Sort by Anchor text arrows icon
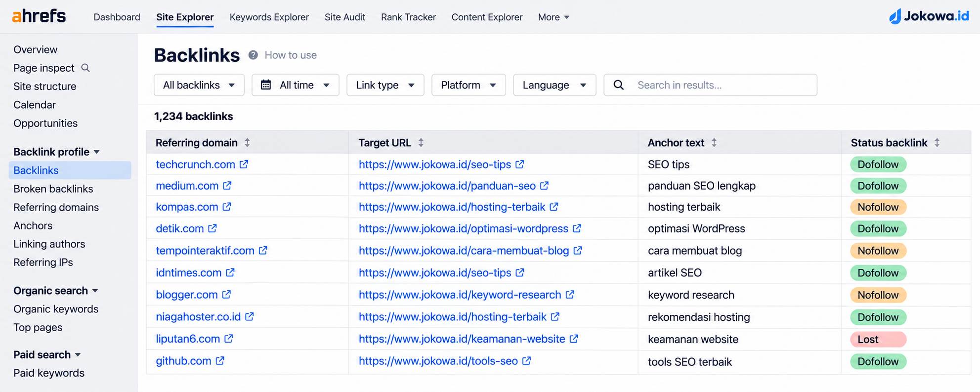The height and width of the screenshot is (392, 980). tap(714, 142)
